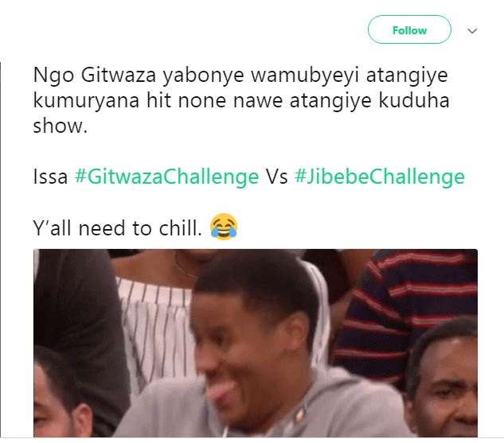Click the word "wamubyeyi" in the tweet
This screenshot has height=443, width=504.
(305, 76)
